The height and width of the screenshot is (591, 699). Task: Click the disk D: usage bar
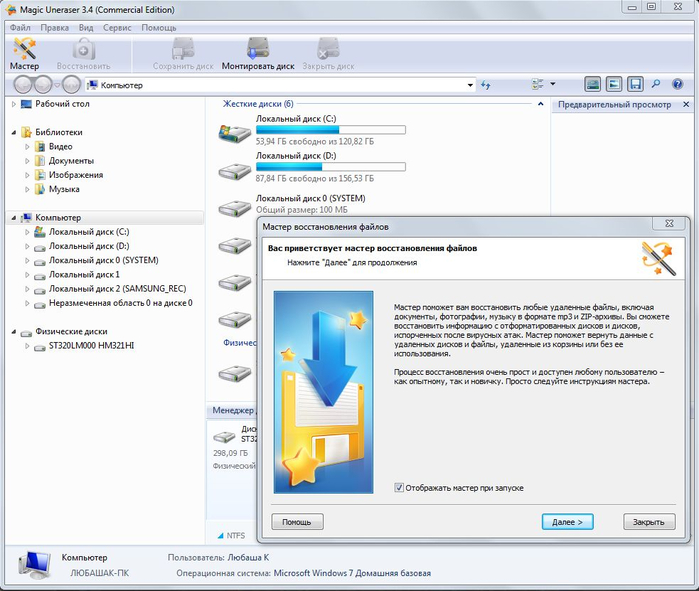pos(331,167)
